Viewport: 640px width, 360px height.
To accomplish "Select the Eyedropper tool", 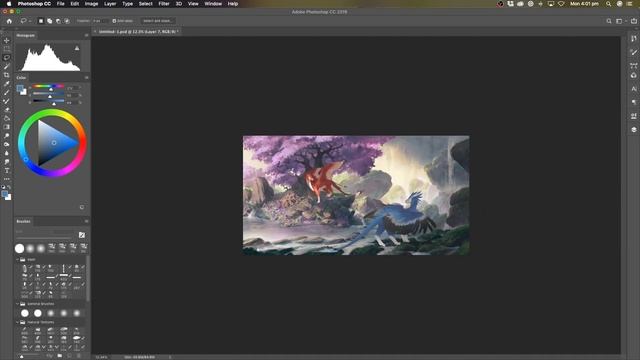I will 7,84.
